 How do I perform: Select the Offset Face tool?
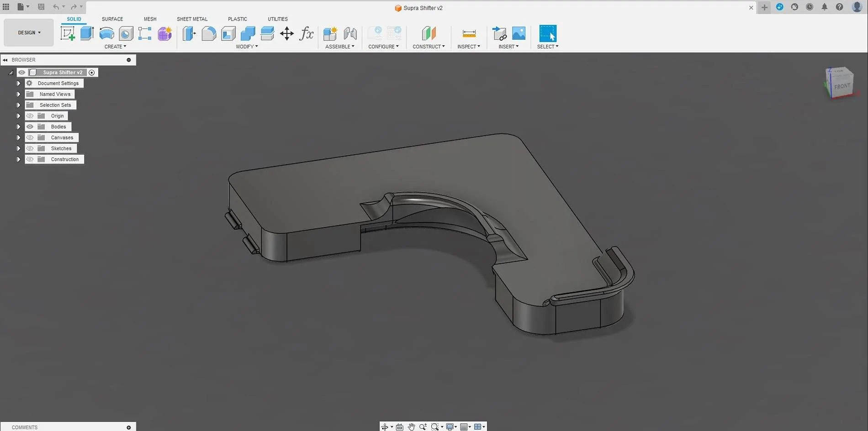pos(267,33)
